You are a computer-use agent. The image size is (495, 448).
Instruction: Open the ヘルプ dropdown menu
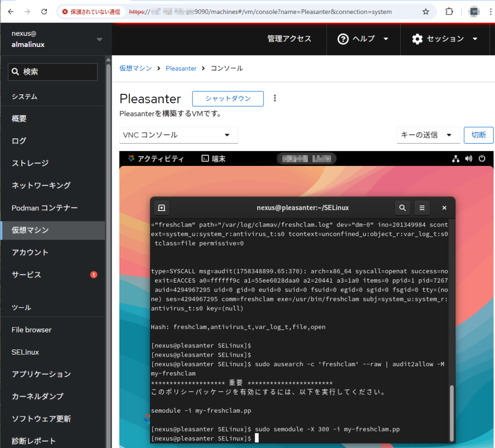[364, 39]
